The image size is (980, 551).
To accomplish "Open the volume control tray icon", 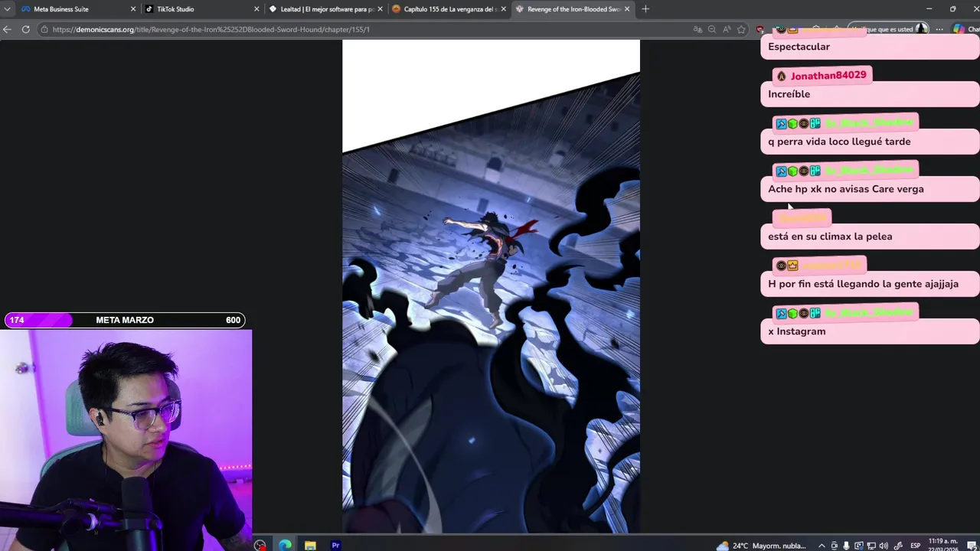I will tap(883, 546).
